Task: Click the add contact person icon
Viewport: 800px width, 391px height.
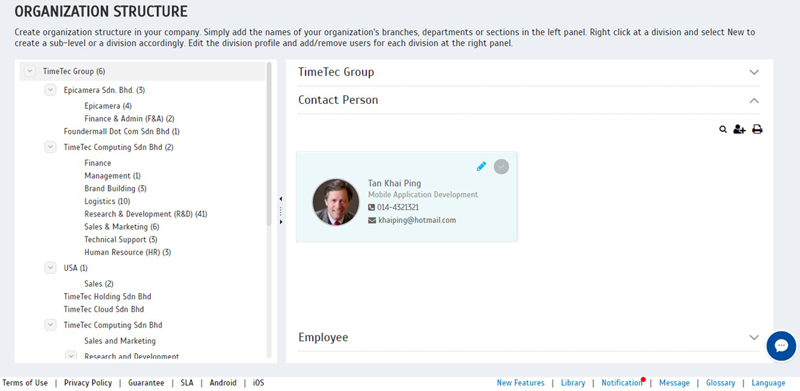Action: [x=739, y=130]
